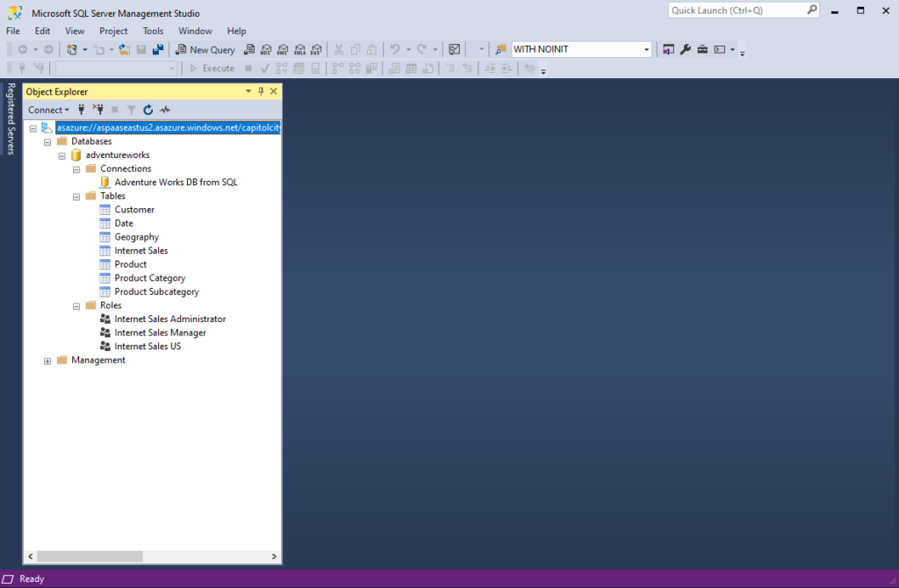Switch to the Registered Servers tab
899x588 pixels.
(x=11, y=114)
